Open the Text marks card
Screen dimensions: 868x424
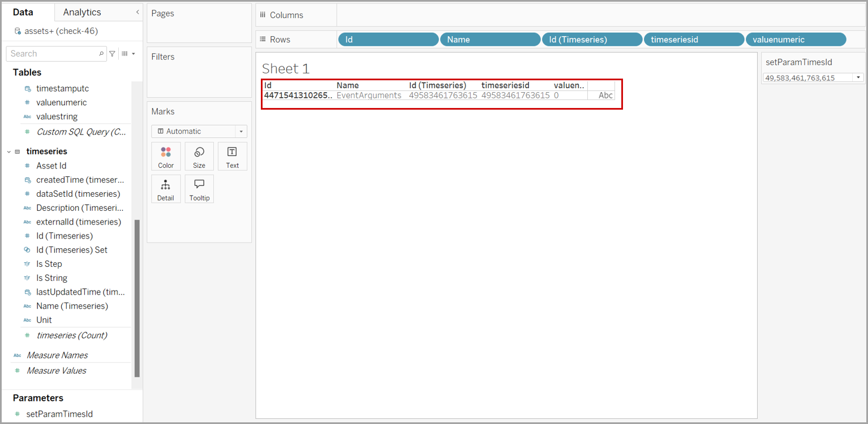[232, 156]
